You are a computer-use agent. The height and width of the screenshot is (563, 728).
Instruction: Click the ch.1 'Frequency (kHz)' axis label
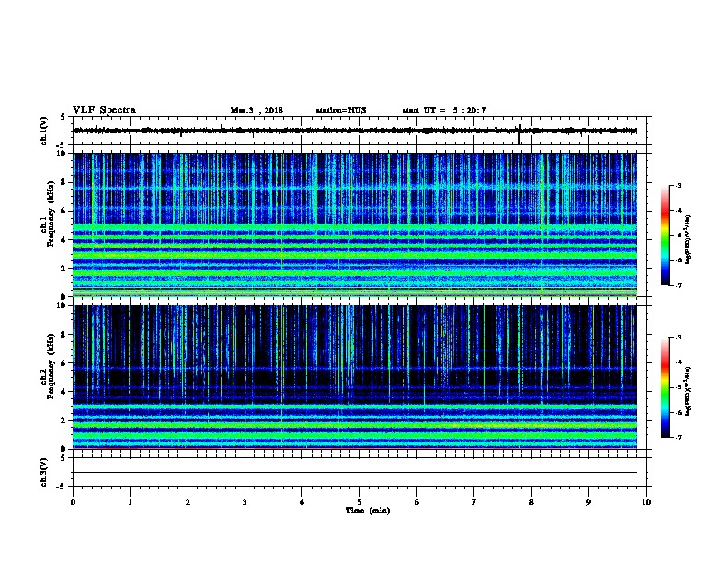pyautogui.click(x=51, y=213)
